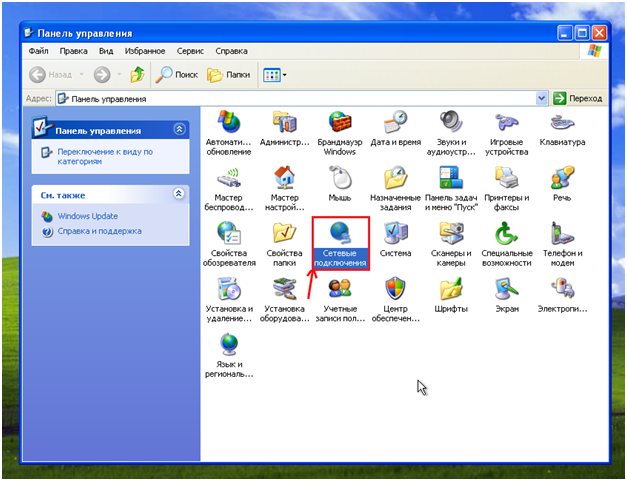Go up one folder level
The width and height of the screenshot is (627, 481).
tap(137, 75)
